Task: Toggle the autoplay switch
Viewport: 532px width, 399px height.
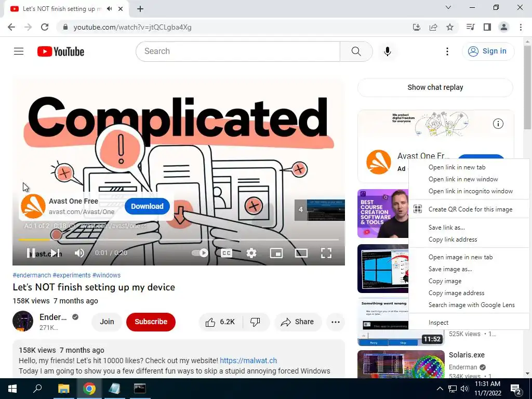Action: (200, 253)
